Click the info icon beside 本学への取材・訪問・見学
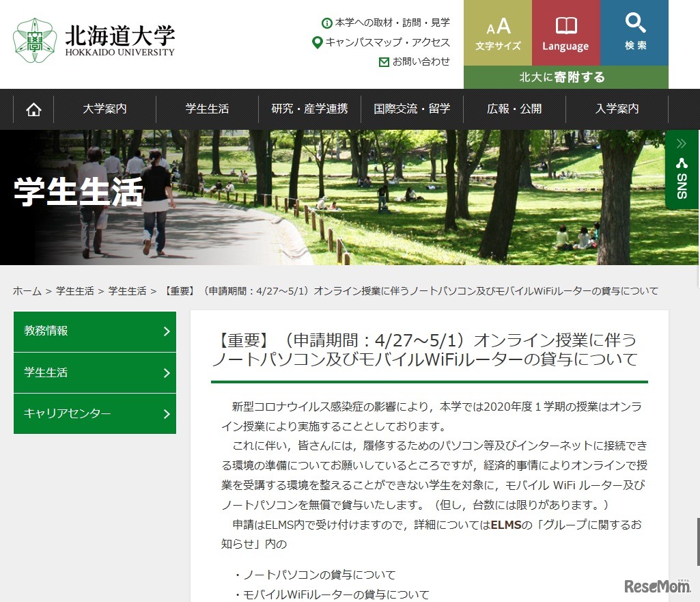Viewport: 700px width, 602px height. click(326, 23)
